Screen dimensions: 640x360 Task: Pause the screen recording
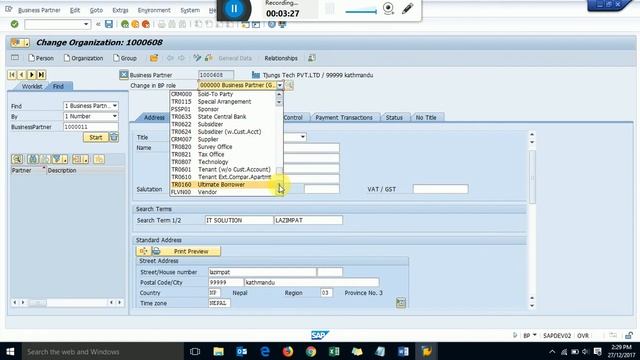pyautogui.click(x=234, y=8)
